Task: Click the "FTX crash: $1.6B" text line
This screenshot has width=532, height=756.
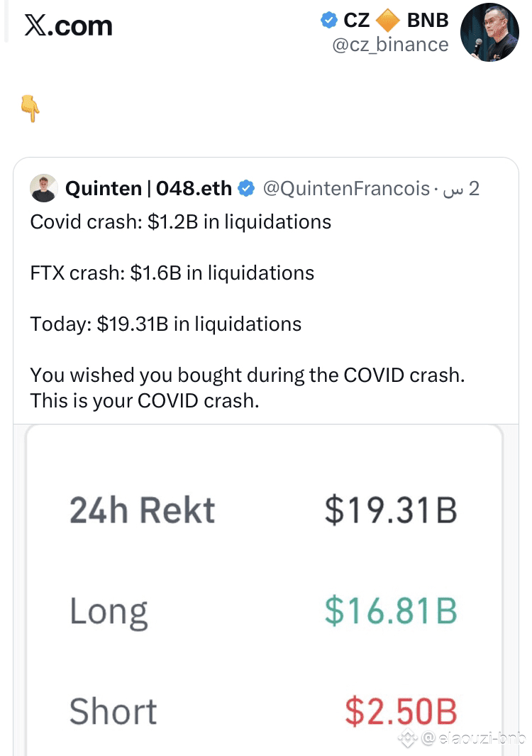Action: pyautogui.click(x=172, y=273)
